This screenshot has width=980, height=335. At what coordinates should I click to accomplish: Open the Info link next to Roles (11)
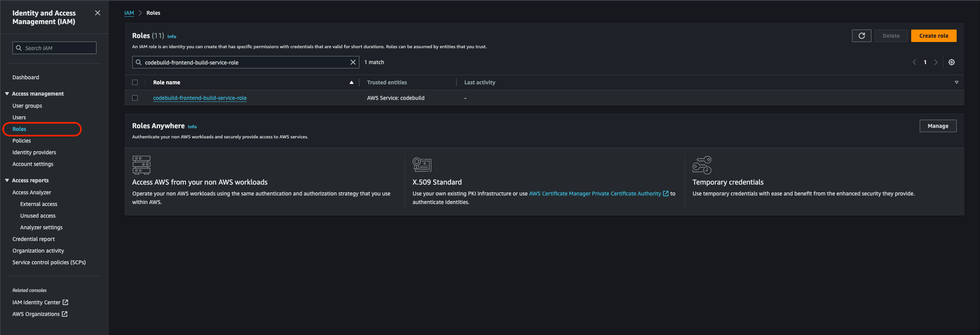tap(172, 37)
